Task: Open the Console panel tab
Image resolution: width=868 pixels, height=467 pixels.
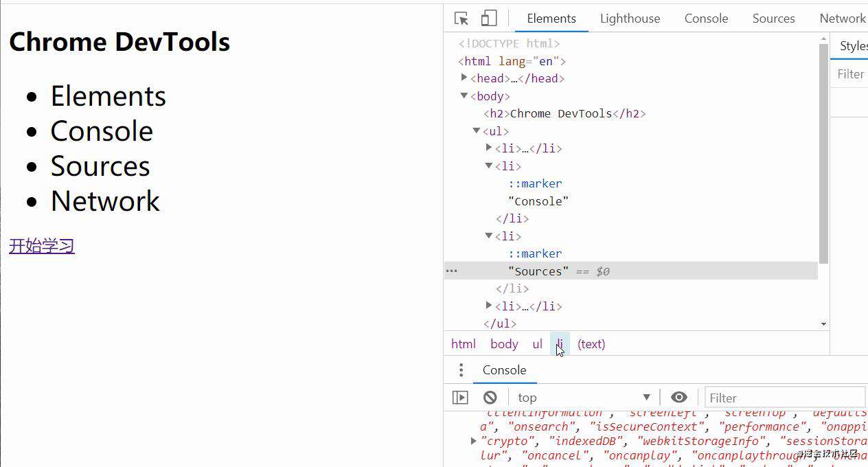Action: (x=706, y=19)
